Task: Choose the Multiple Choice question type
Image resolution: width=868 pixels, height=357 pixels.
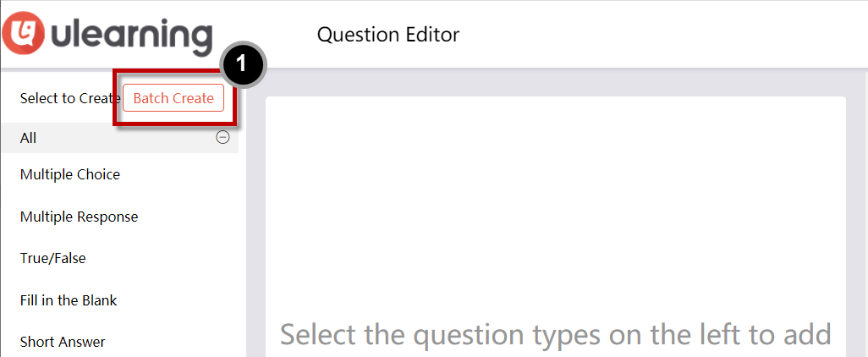Action: coord(69,175)
